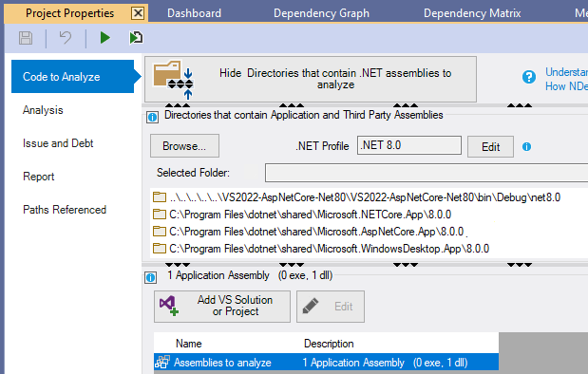The image size is (588, 374).
Task: Click the Selected Folder text field
Action: [427, 173]
